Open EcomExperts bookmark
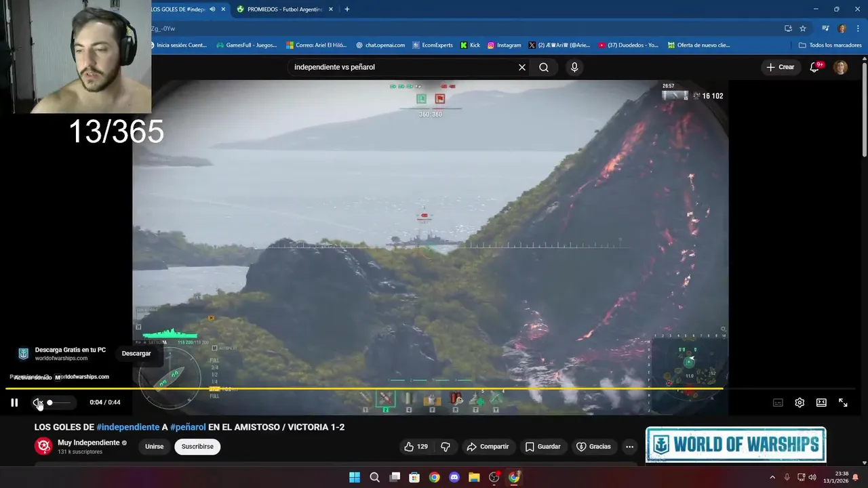868x488 pixels. pyautogui.click(x=433, y=45)
